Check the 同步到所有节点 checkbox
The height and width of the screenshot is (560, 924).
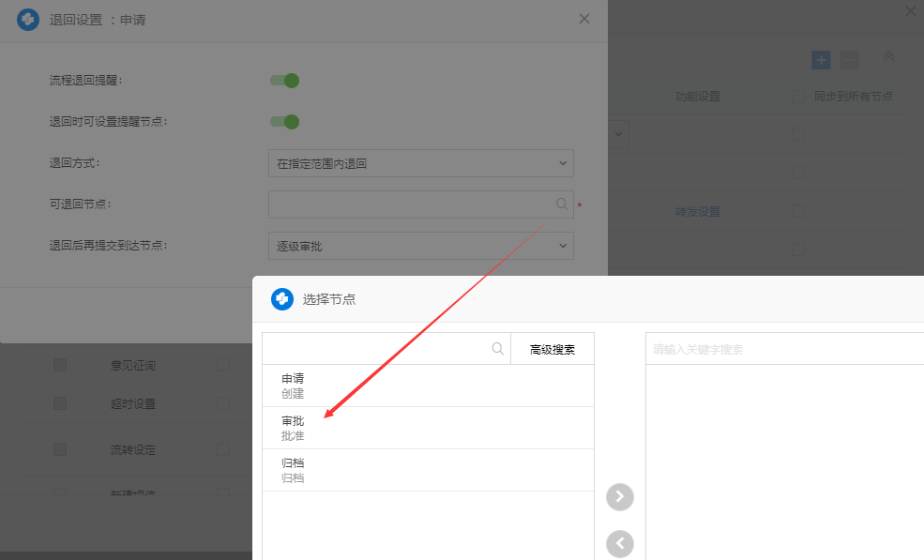click(798, 97)
